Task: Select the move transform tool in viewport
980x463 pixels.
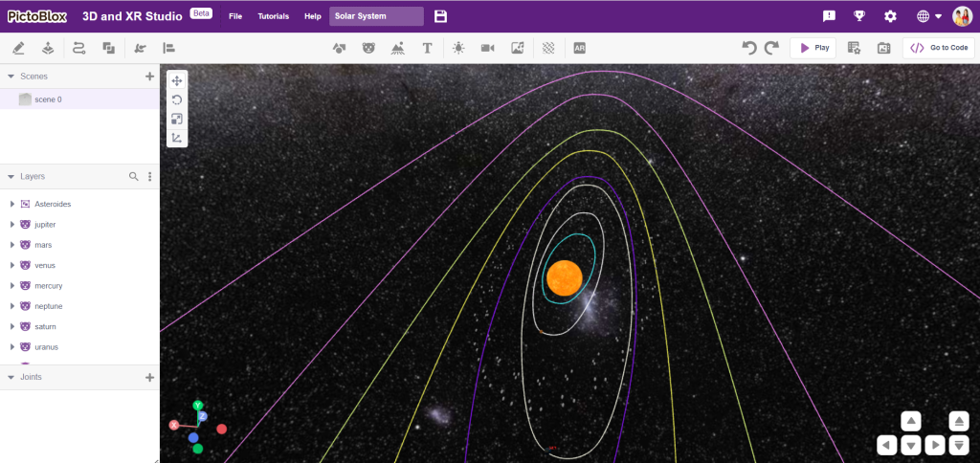Action: 177,81
